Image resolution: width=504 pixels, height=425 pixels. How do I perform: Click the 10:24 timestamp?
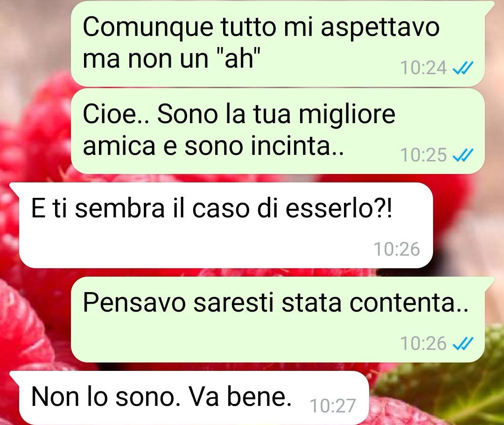(423, 68)
